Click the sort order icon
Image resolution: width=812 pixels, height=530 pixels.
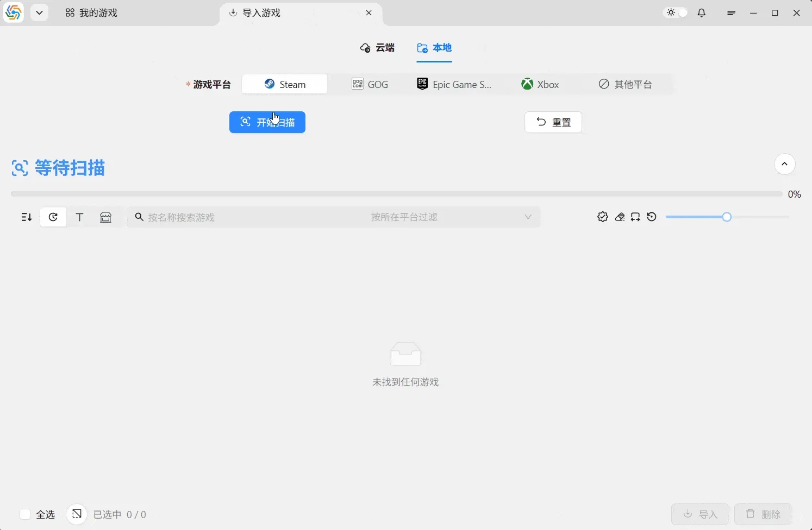(x=26, y=217)
